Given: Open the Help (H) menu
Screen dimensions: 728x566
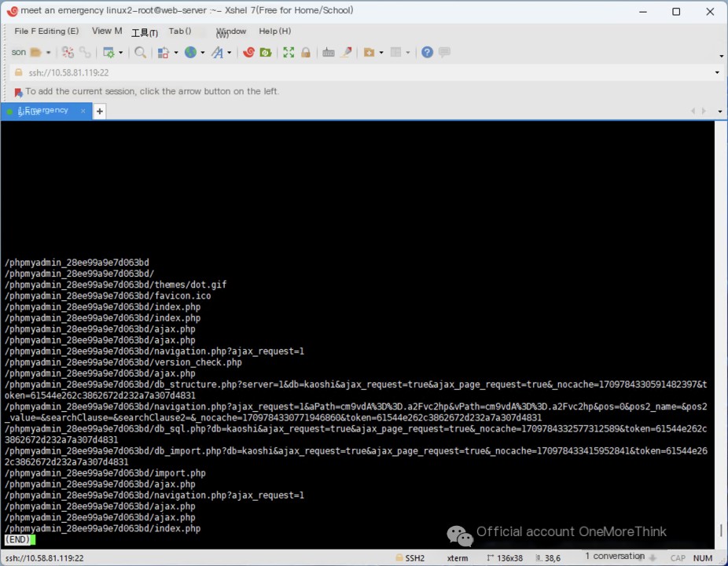Looking at the screenshot, I should pos(275,31).
